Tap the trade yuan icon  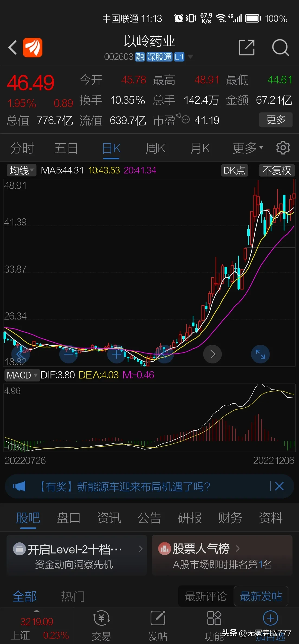pos(101,618)
